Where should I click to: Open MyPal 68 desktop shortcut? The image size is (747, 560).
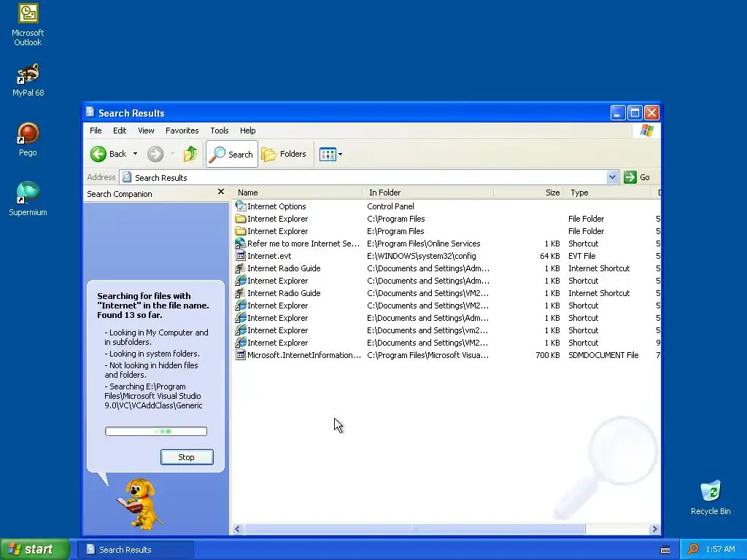[28, 80]
